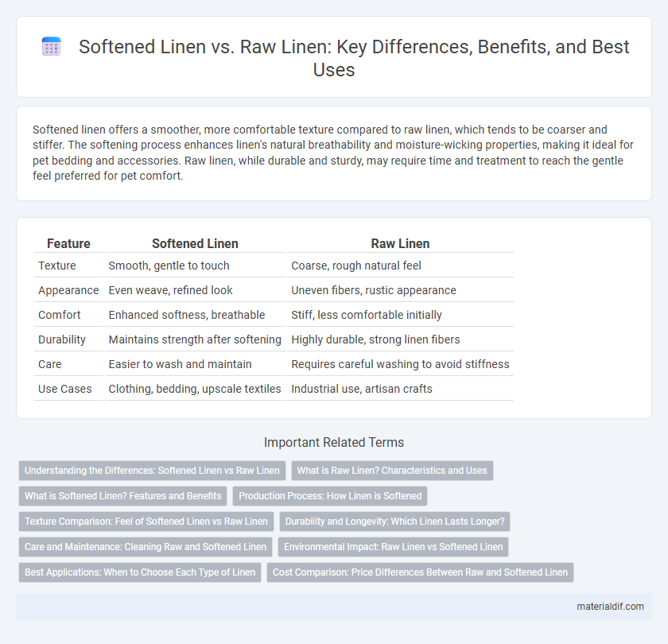The image size is (668, 644).
Task: Select 'Best Applications: When to Choose Each Type of Linen'
Action: point(140,572)
